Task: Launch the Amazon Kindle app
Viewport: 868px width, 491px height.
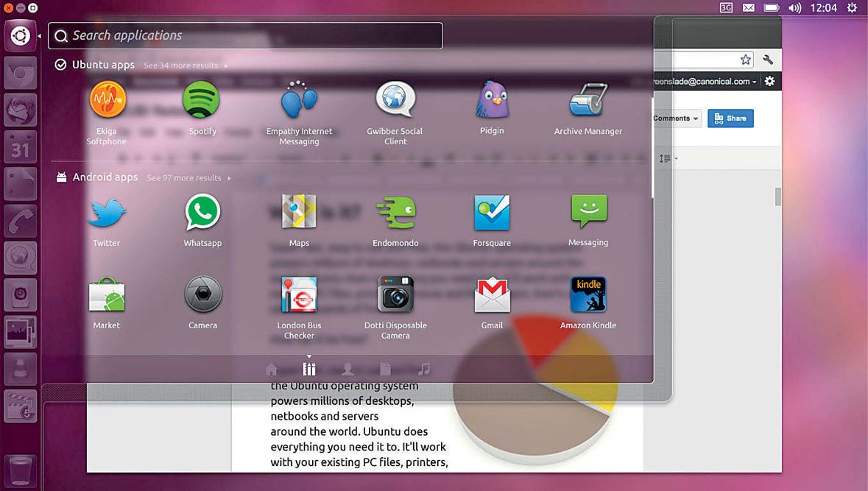Action: tap(588, 294)
